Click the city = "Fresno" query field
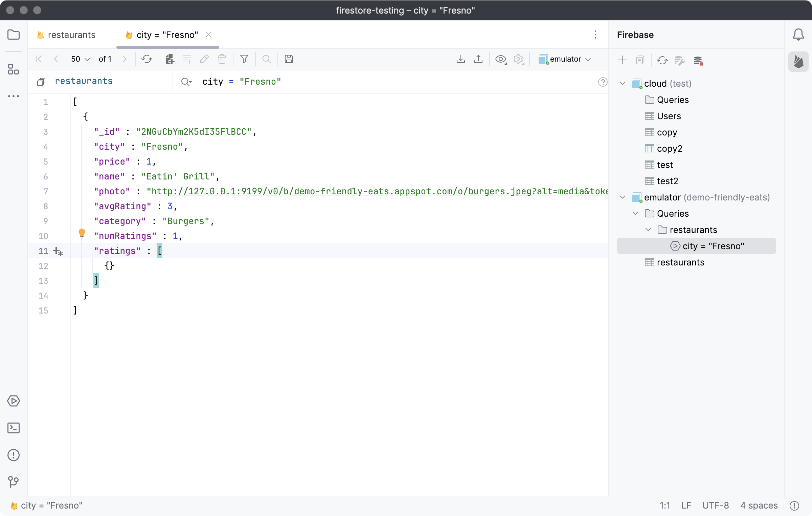Image resolution: width=812 pixels, height=516 pixels. [242, 82]
